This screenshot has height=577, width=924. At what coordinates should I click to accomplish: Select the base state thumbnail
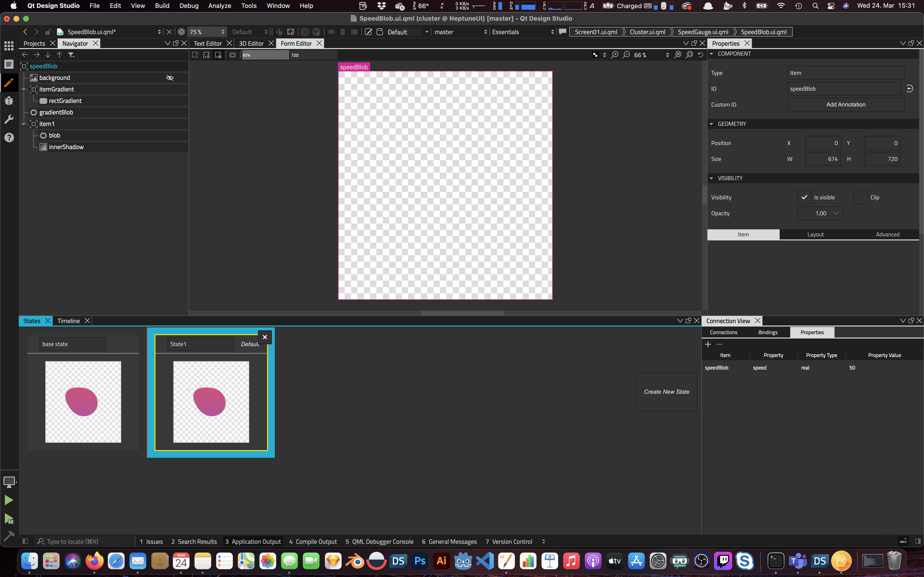click(83, 401)
